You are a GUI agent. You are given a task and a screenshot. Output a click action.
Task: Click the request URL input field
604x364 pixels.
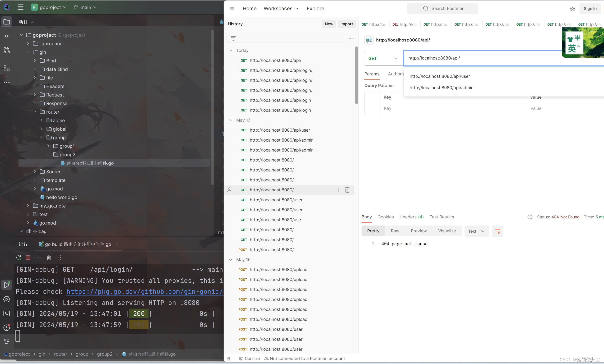[x=503, y=58]
